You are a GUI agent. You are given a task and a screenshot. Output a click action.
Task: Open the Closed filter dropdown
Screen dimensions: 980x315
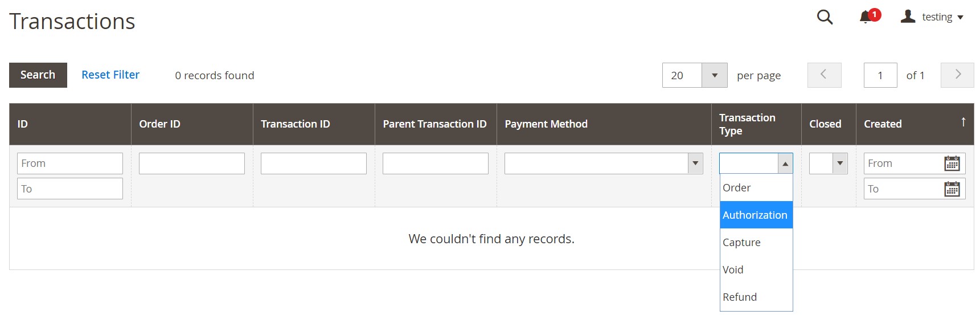pos(839,163)
